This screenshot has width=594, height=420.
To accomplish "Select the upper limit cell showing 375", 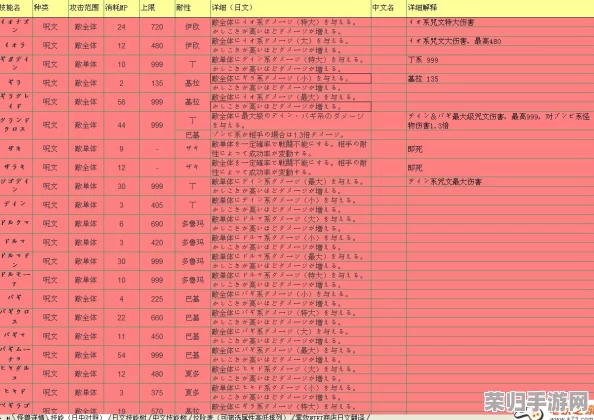I will [x=157, y=392].
